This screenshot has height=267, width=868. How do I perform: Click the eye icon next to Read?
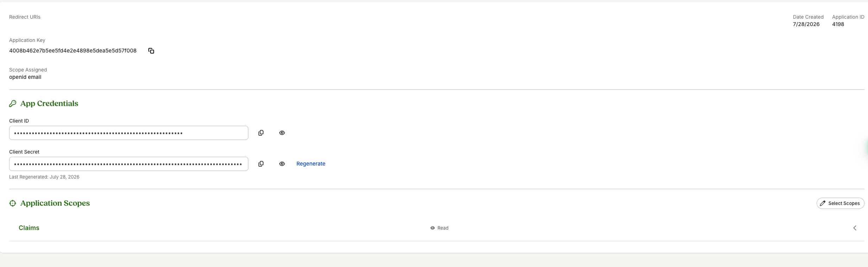point(433,228)
